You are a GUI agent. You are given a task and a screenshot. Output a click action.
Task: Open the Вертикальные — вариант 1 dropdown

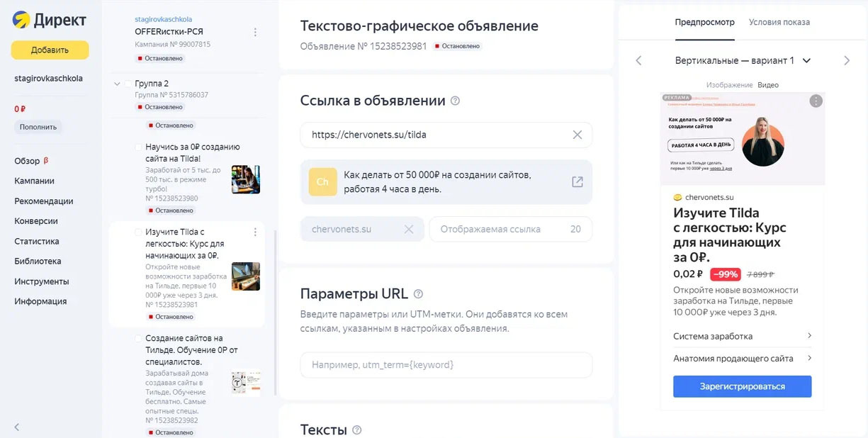click(x=743, y=61)
